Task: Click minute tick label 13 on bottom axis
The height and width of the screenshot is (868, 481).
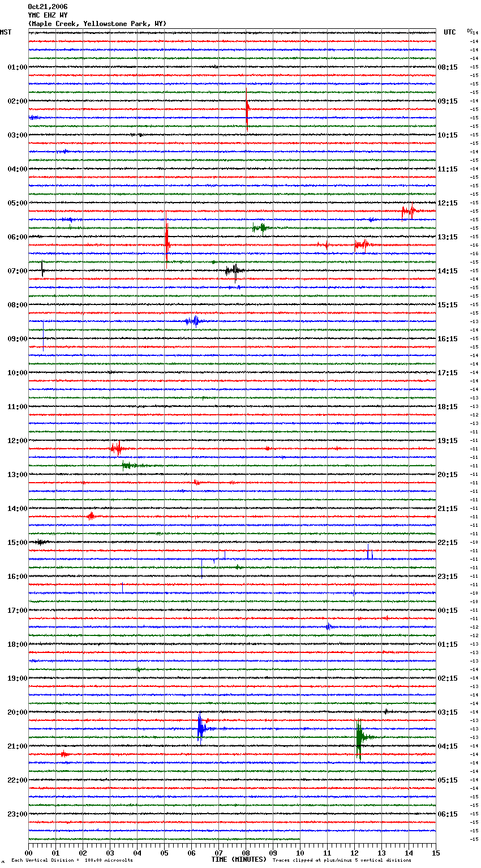Action: point(381,853)
